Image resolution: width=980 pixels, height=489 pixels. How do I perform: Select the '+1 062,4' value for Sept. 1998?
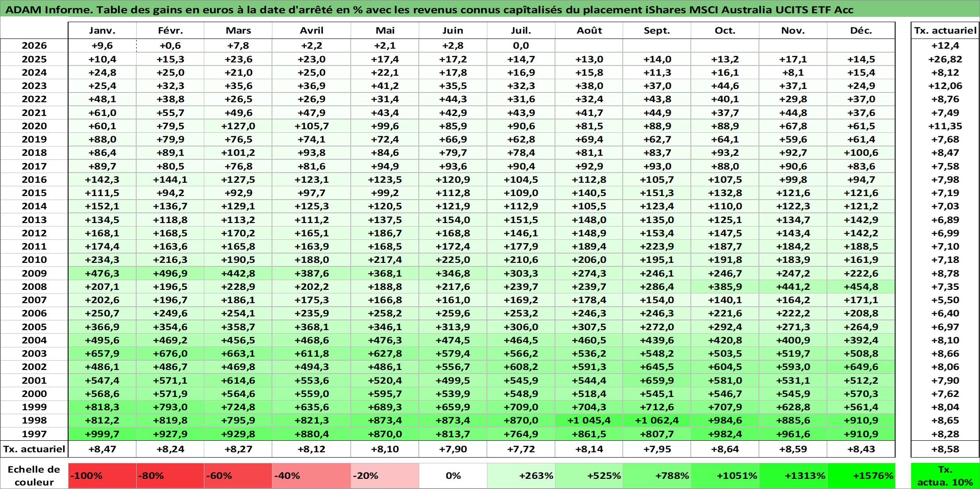[657, 420]
